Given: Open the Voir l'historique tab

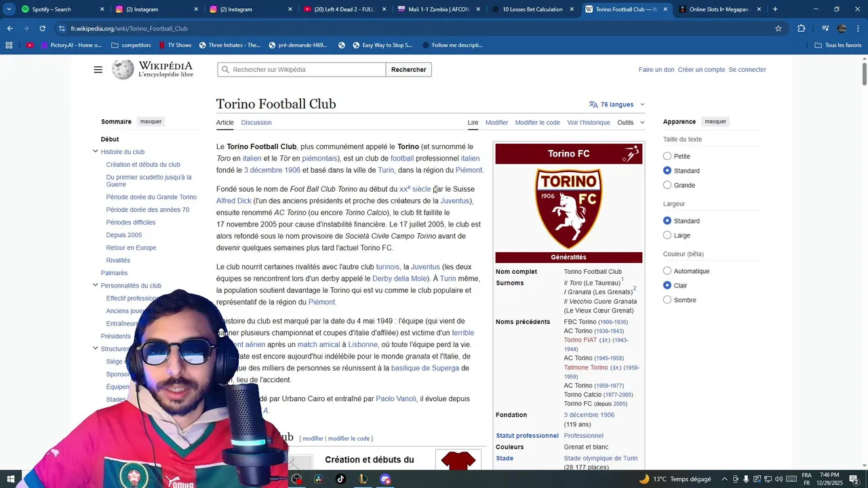Looking at the screenshot, I should (x=589, y=123).
